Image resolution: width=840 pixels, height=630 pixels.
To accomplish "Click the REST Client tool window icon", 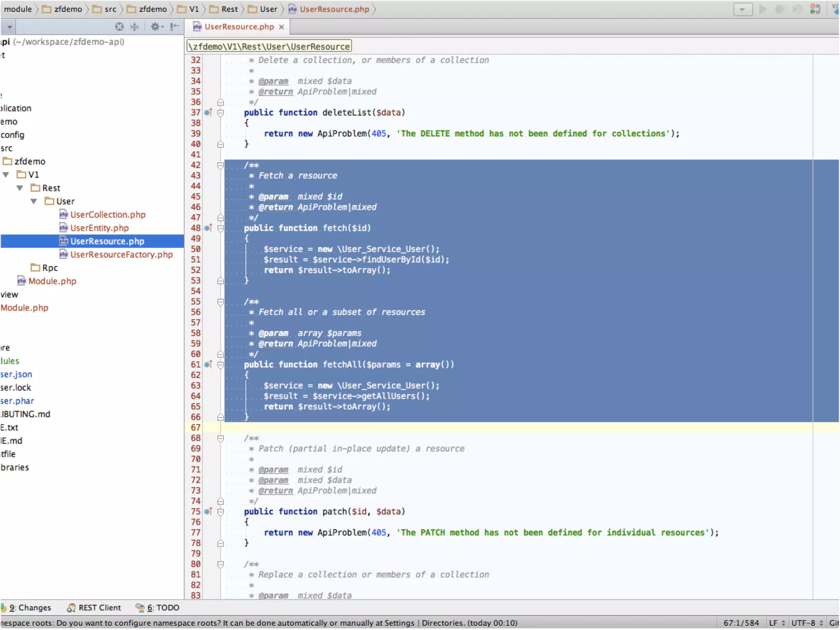I will point(71,607).
